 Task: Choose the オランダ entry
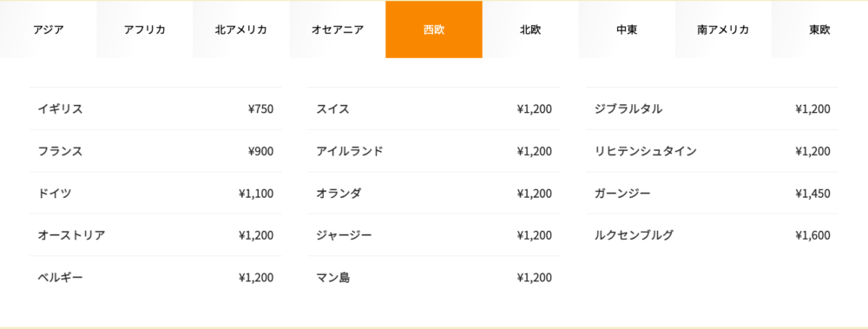click(x=434, y=193)
